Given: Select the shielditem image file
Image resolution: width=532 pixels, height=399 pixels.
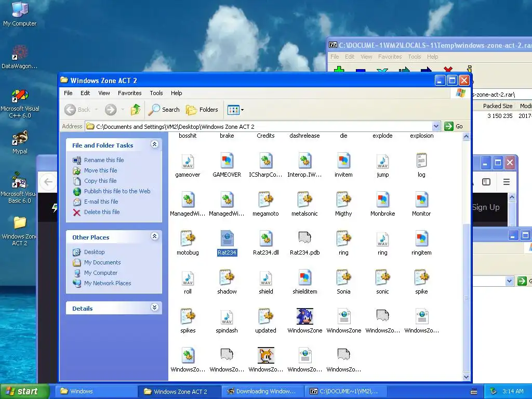Looking at the screenshot, I should pyautogui.click(x=304, y=278).
